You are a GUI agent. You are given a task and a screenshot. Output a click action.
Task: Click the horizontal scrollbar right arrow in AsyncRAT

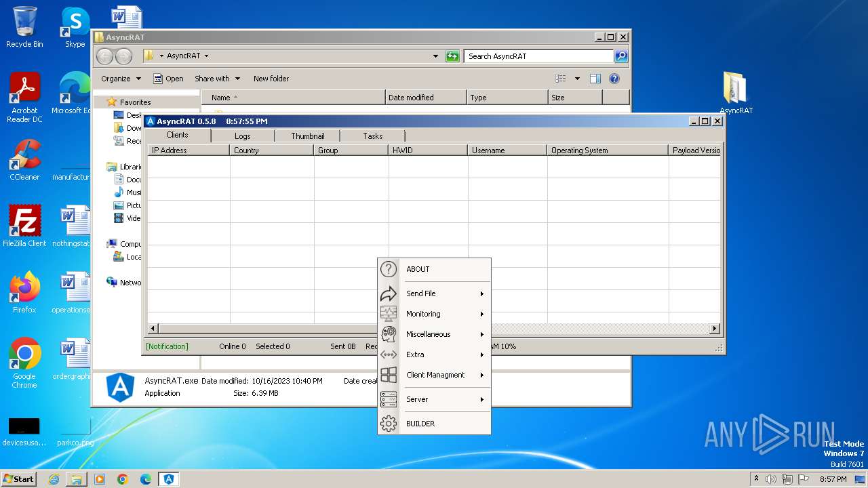pos(715,329)
